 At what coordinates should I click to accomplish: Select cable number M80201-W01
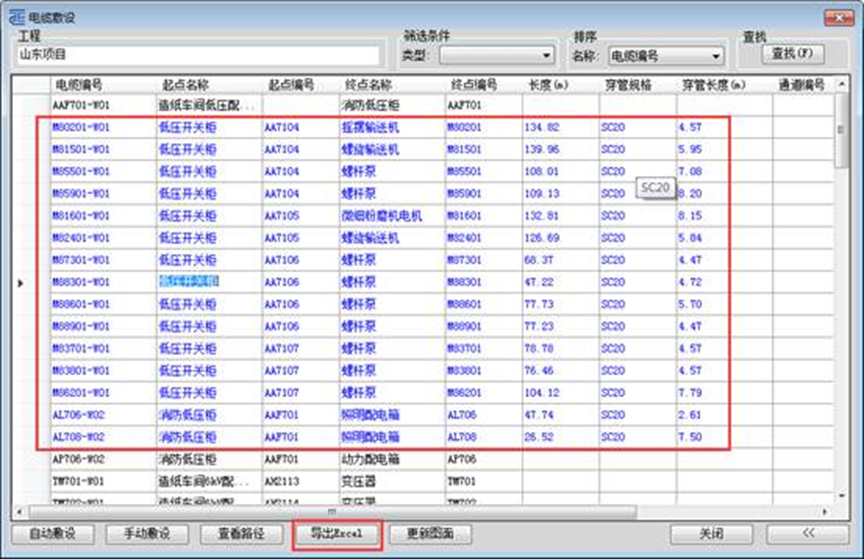(x=81, y=127)
